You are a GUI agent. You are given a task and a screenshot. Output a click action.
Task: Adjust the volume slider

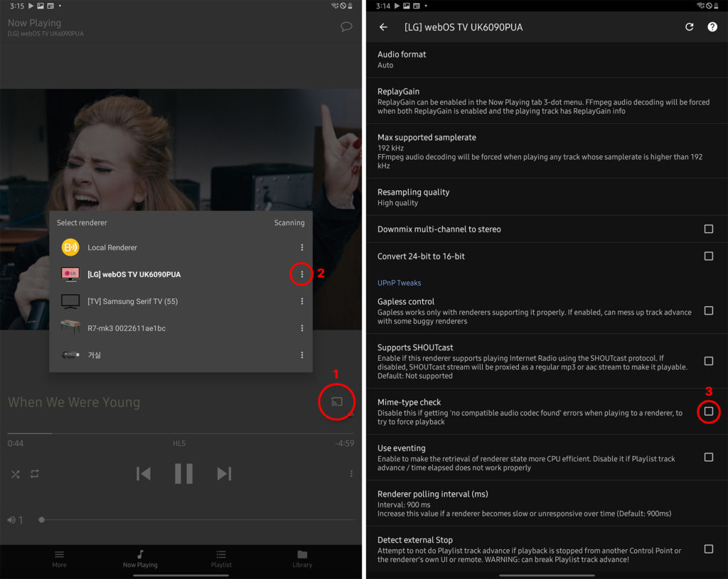pyautogui.click(x=42, y=520)
